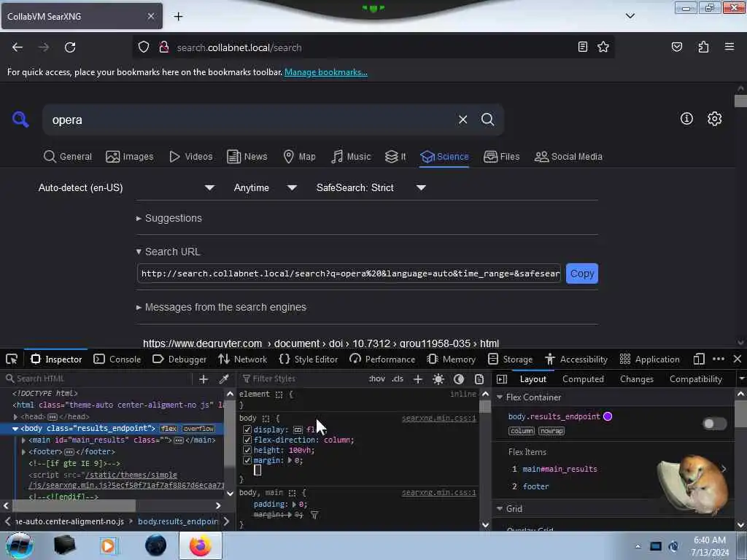
Task: Open devtools more options ellipsis
Action: click(x=719, y=359)
